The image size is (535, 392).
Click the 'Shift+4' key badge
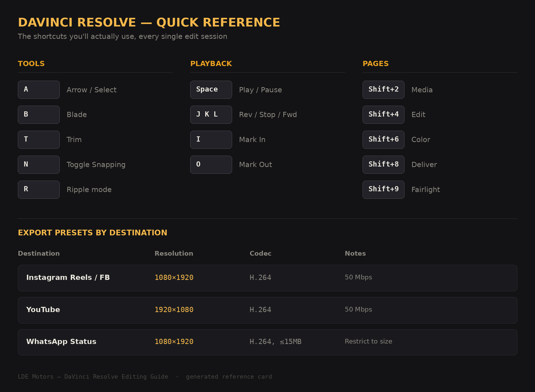coord(383,115)
